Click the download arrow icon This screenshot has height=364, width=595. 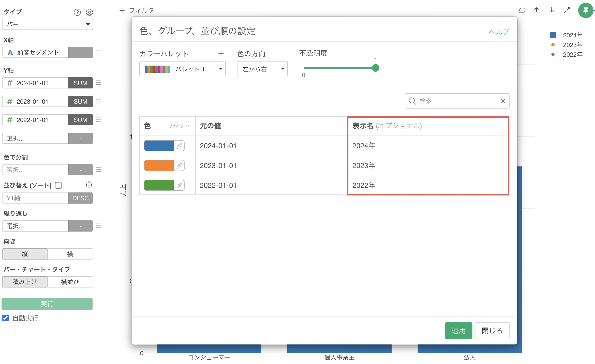point(551,10)
